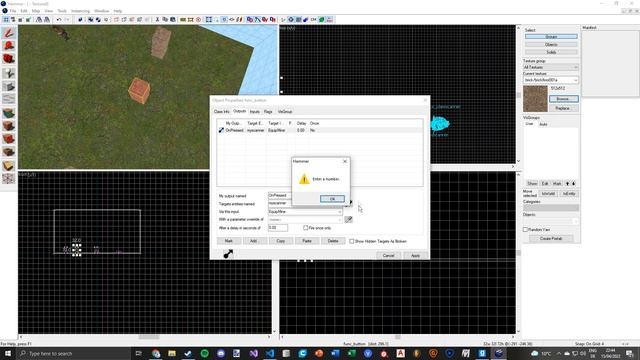Select the Camera tool in left toolbar
This screenshot has height=360, width=640.
(x=9, y=59)
